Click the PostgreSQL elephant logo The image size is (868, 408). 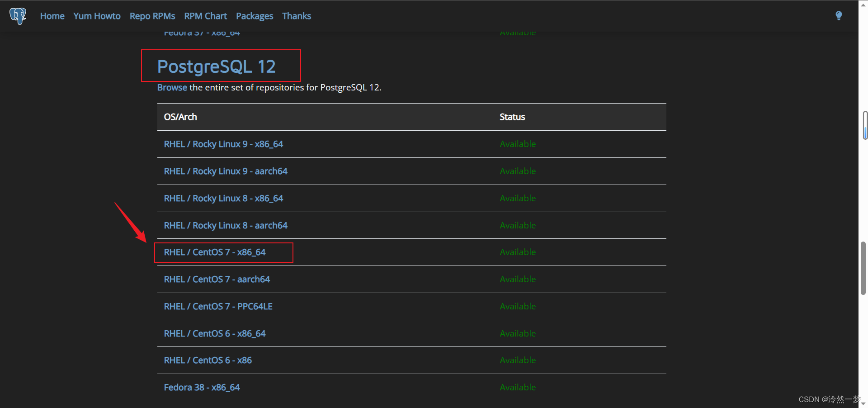click(x=18, y=16)
